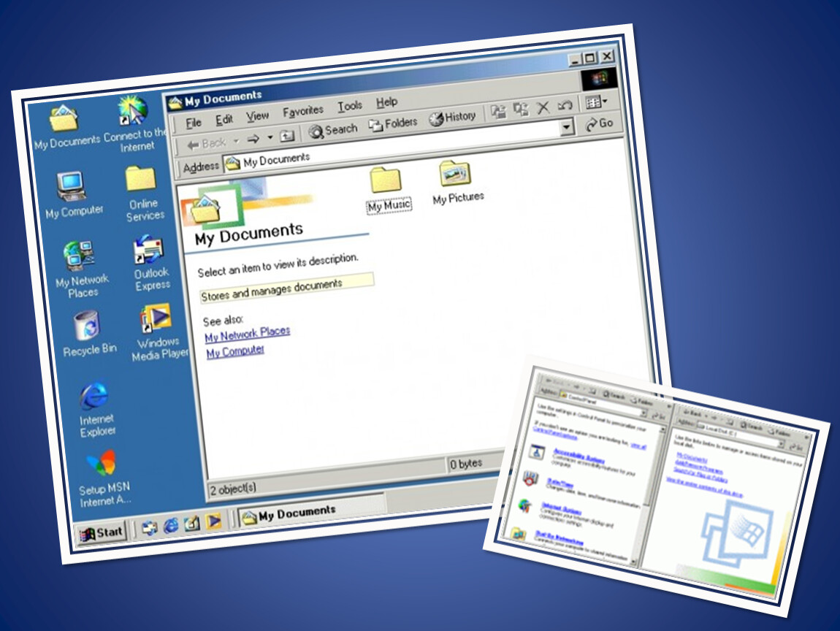
Task: Open the Help menu
Action: [386, 102]
